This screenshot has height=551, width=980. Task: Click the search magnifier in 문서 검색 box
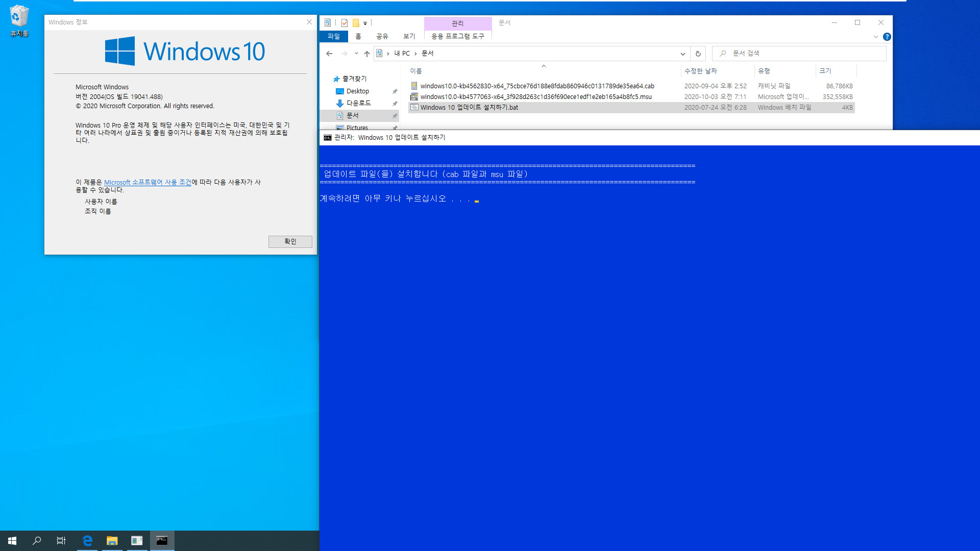pyautogui.click(x=723, y=54)
